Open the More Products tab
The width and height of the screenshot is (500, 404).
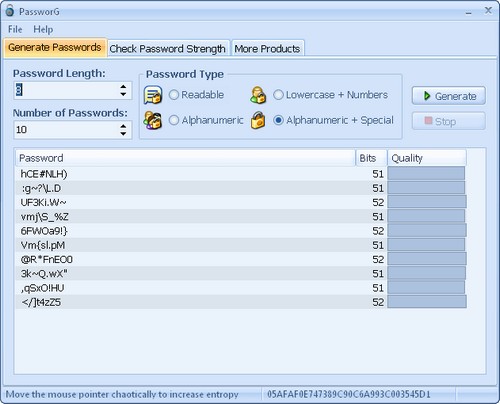coord(267,49)
